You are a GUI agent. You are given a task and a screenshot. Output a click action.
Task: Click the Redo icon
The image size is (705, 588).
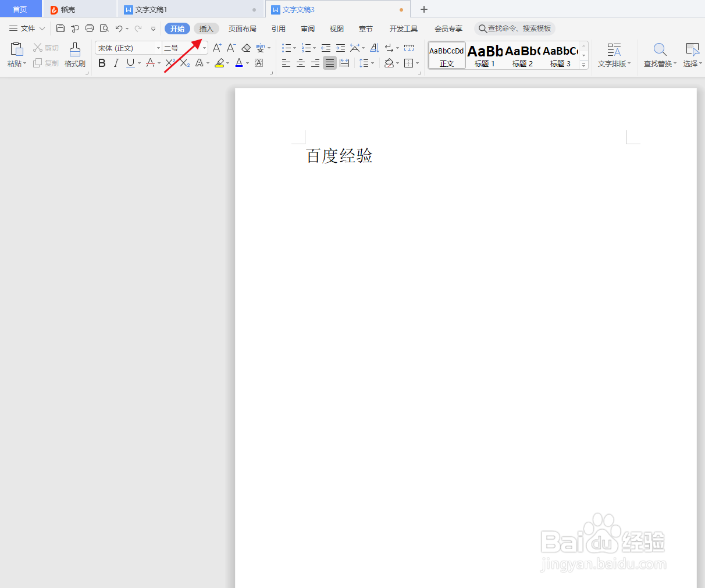[x=138, y=28]
